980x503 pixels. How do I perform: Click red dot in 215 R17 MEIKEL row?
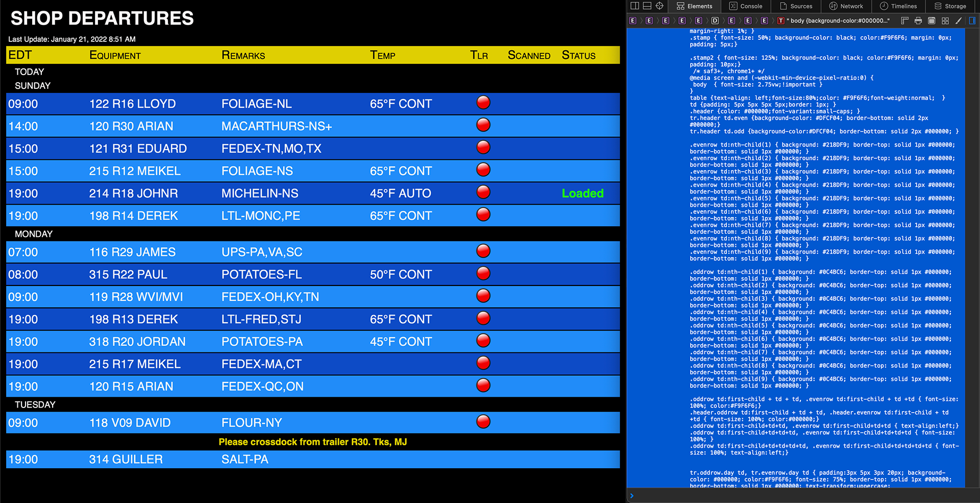[x=483, y=363]
